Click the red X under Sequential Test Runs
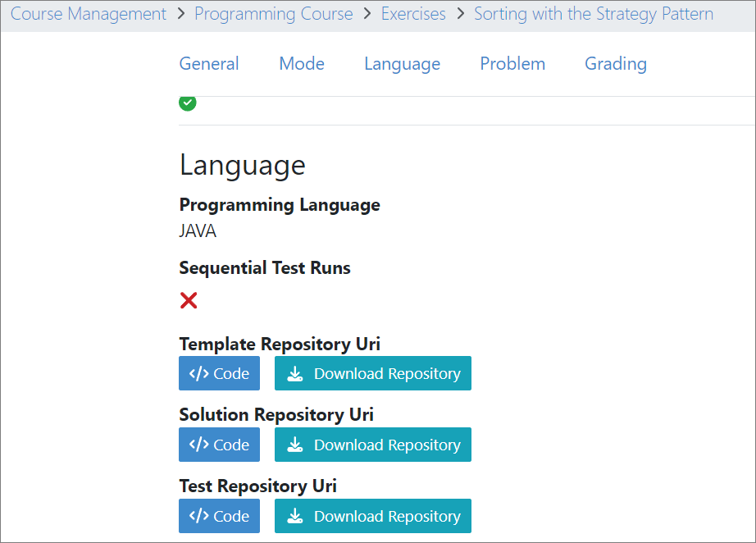The height and width of the screenshot is (543, 756). 189,300
